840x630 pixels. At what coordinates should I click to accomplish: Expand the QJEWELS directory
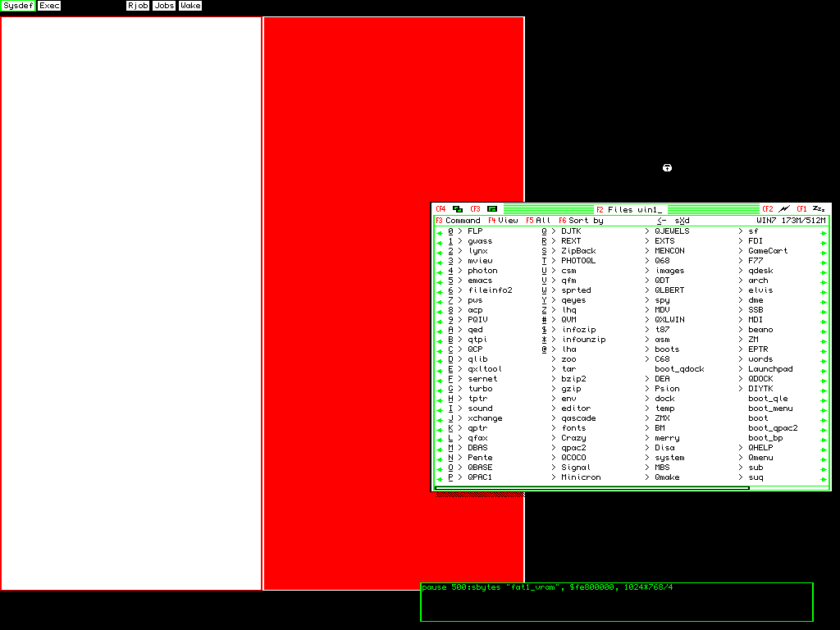coord(672,231)
